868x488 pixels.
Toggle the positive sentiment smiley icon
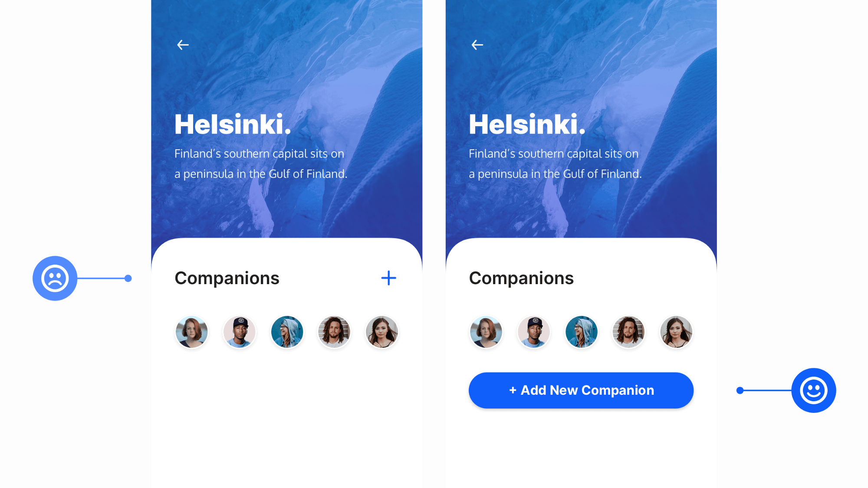[x=812, y=390]
